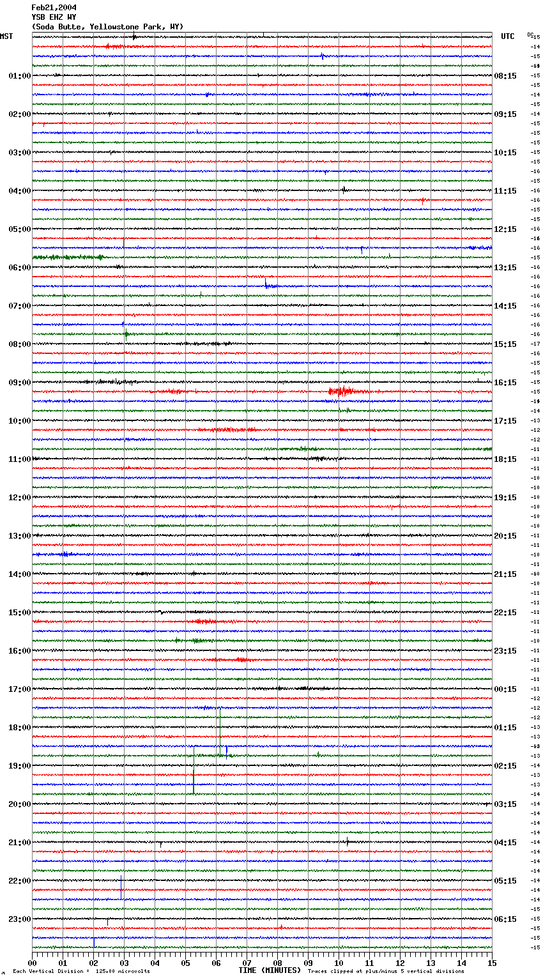Pick the '18:15' UTC time label
Screen dimensions: 543x980
[x=505, y=459]
